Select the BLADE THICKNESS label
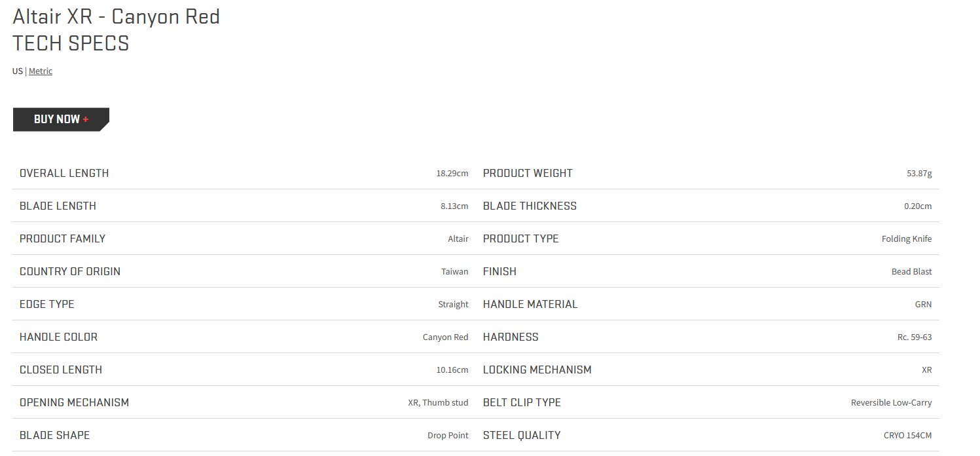Image resolution: width=980 pixels, height=456 pixels. point(530,206)
